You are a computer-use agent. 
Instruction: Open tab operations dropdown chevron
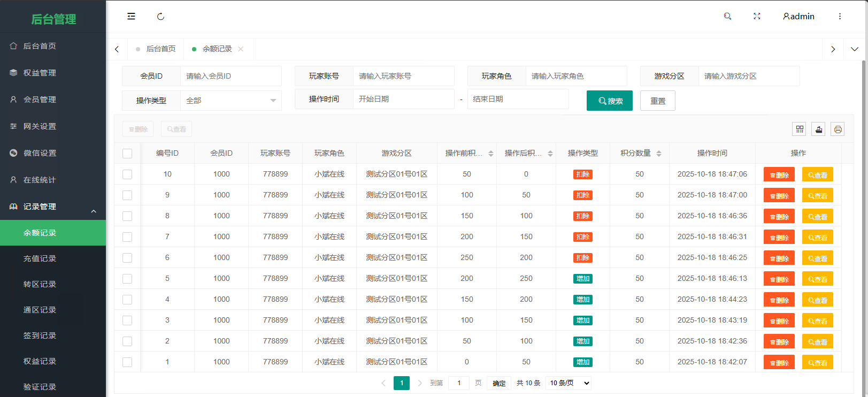[x=855, y=49]
